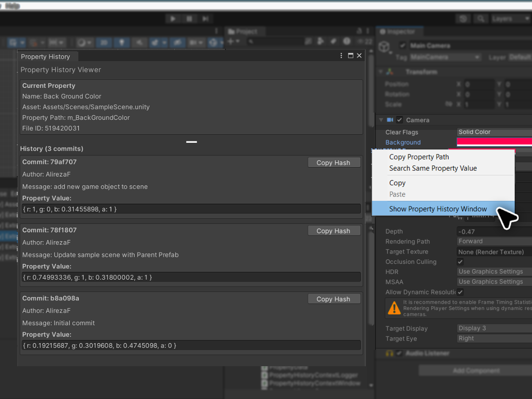Toggle the Allow Dynamic Resolution checkbox
The height and width of the screenshot is (399, 532).
(x=461, y=292)
